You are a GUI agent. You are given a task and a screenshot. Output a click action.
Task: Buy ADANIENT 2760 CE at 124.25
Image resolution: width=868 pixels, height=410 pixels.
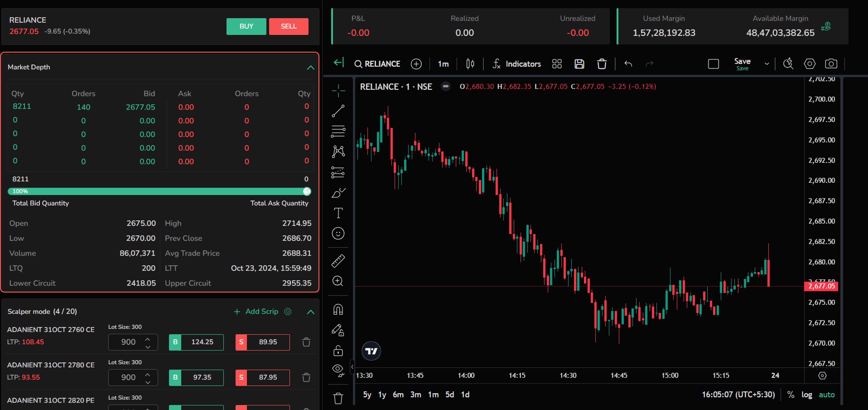[x=196, y=342]
